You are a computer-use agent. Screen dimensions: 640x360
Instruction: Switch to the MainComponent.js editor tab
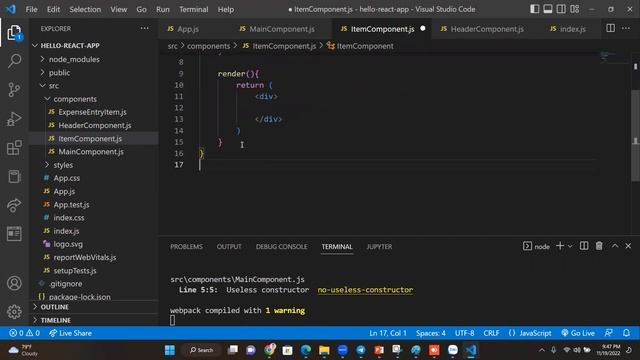click(x=282, y=29)
